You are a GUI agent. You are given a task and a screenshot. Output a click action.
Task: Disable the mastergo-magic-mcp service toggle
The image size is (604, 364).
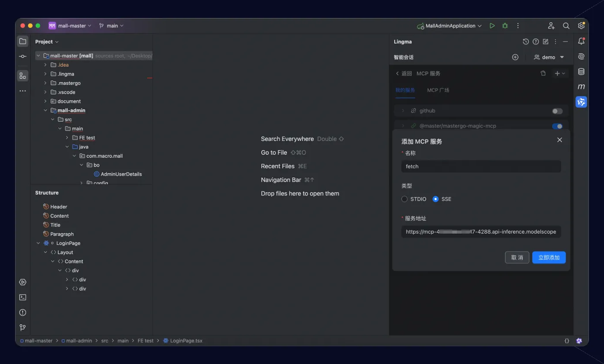[557, 126]
